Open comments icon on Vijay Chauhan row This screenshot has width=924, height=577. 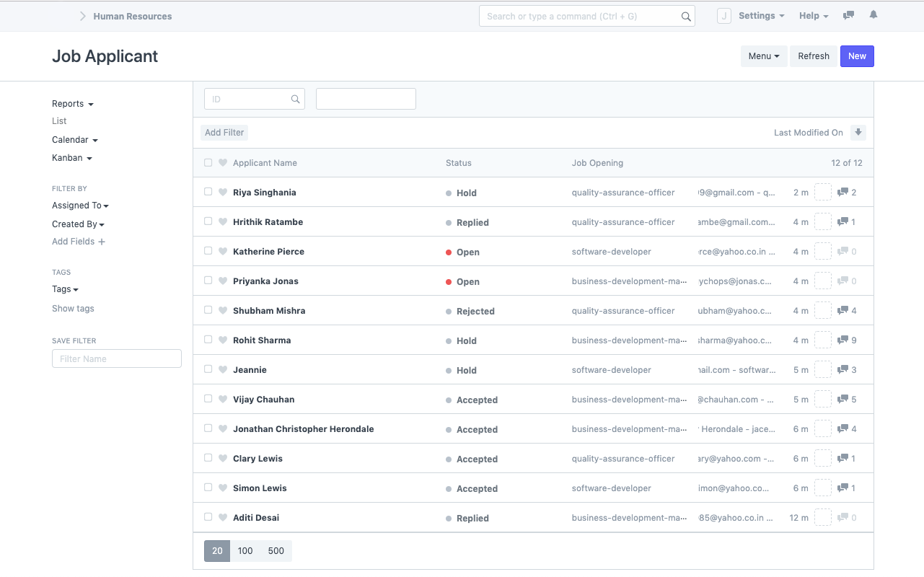pos(842,400)
